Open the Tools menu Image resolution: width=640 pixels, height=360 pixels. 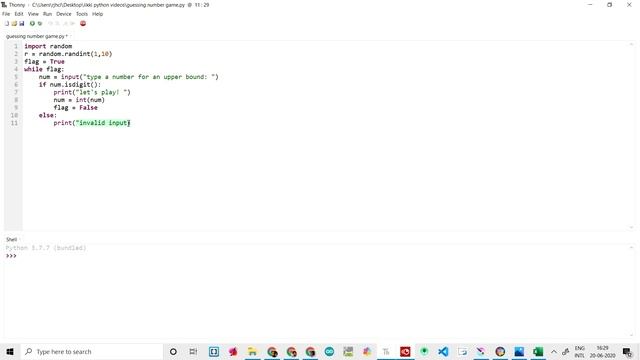(82, 14)
